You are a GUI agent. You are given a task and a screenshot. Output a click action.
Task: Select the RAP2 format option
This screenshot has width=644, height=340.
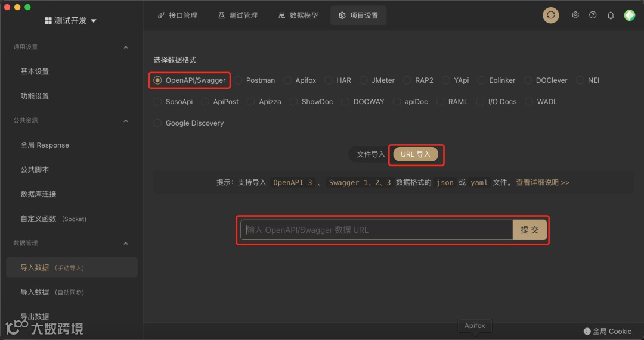coord(418,80)
